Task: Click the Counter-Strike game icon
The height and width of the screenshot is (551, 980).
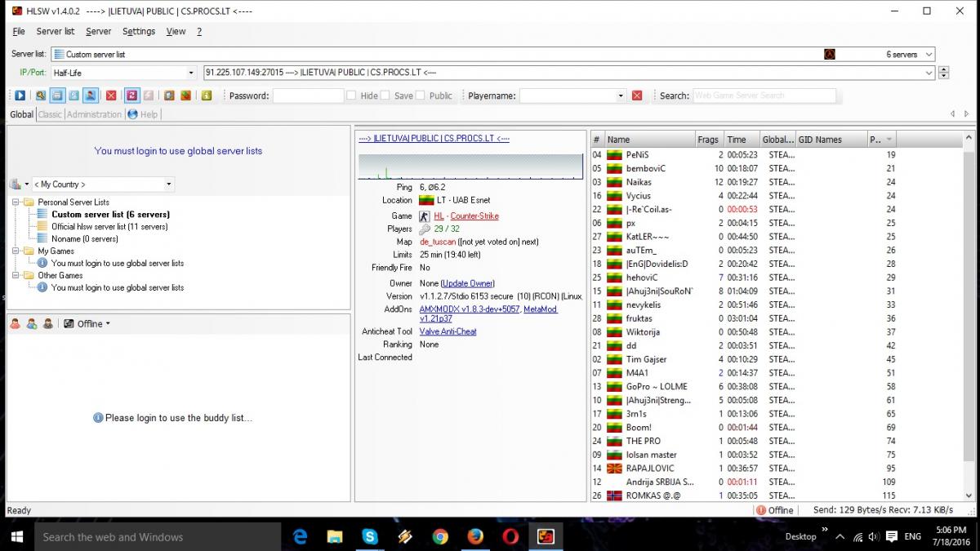Action: point(425,216)
